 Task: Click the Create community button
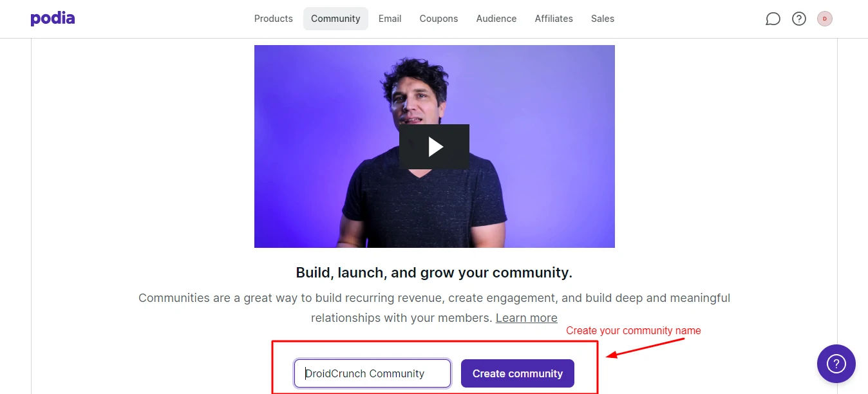click(518, 373)
